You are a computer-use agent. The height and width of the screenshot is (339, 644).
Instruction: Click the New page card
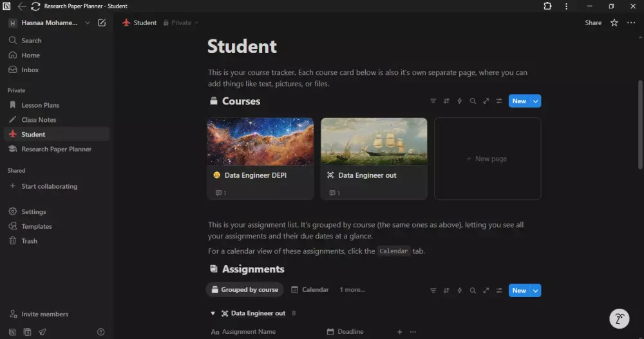(x=488, y=159)
